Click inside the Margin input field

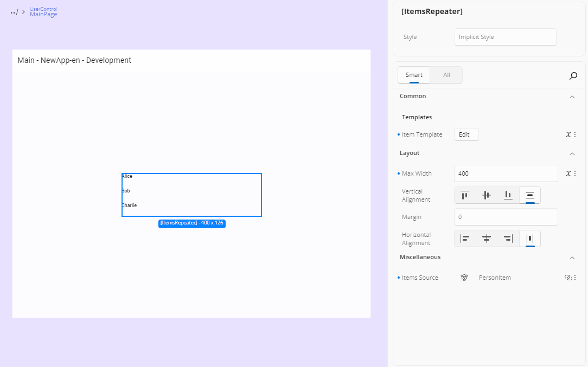(504, 217)
